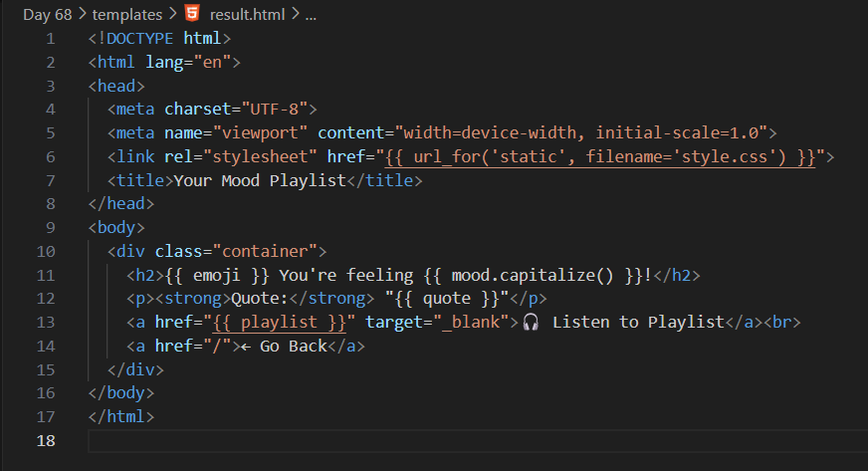Click the headphones emoji on line 13

[531, 322]
